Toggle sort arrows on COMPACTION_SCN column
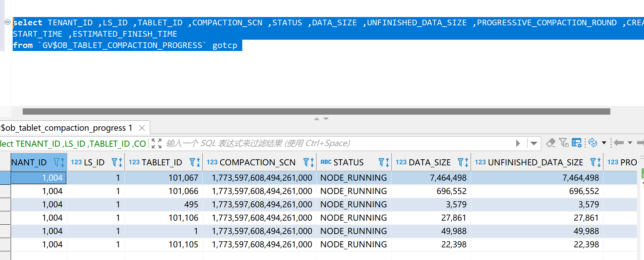Viewport: 644px width, 260px height. tap(312, 162)
